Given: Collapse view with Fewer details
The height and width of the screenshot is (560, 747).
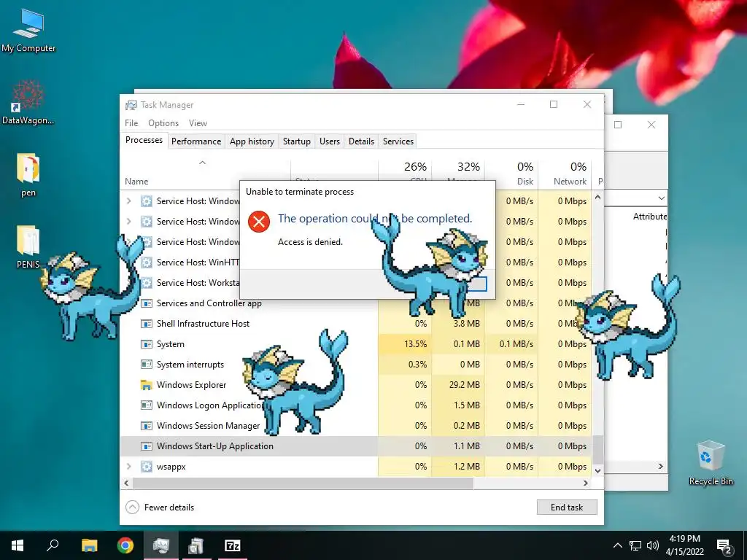Looking at the screenshot, I should click(160, 507).
